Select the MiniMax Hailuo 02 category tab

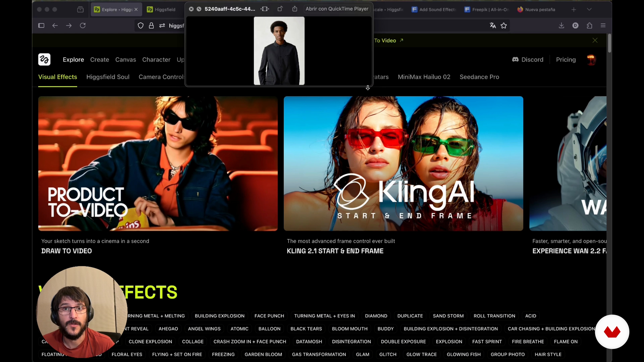424,77
